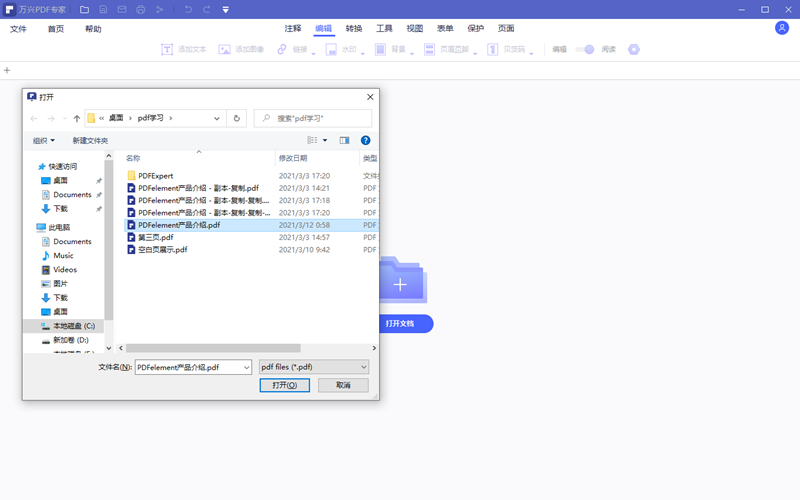Image resolution: width=800 pixels, height=500 pixels.
Task: Switch to the 转换 tab
Action: pyautogui.click(x=354, y=29)
